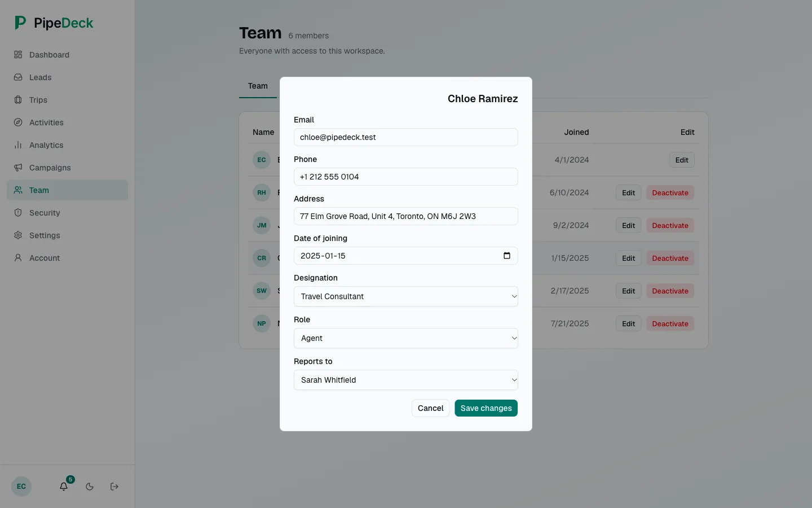
Task: Open notifications bell with 5 badge
Action: 64,486
